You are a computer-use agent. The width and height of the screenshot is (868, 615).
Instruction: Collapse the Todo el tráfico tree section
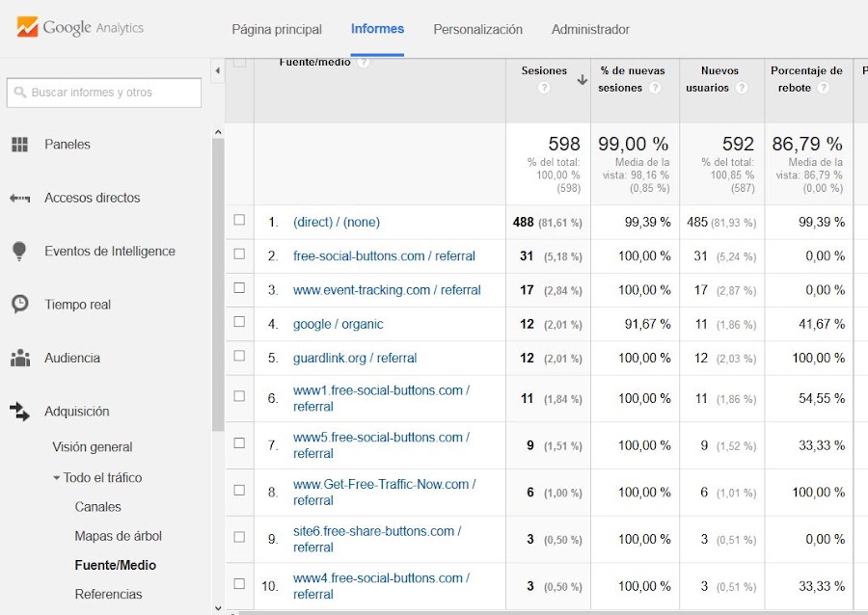tap(57, 478)
